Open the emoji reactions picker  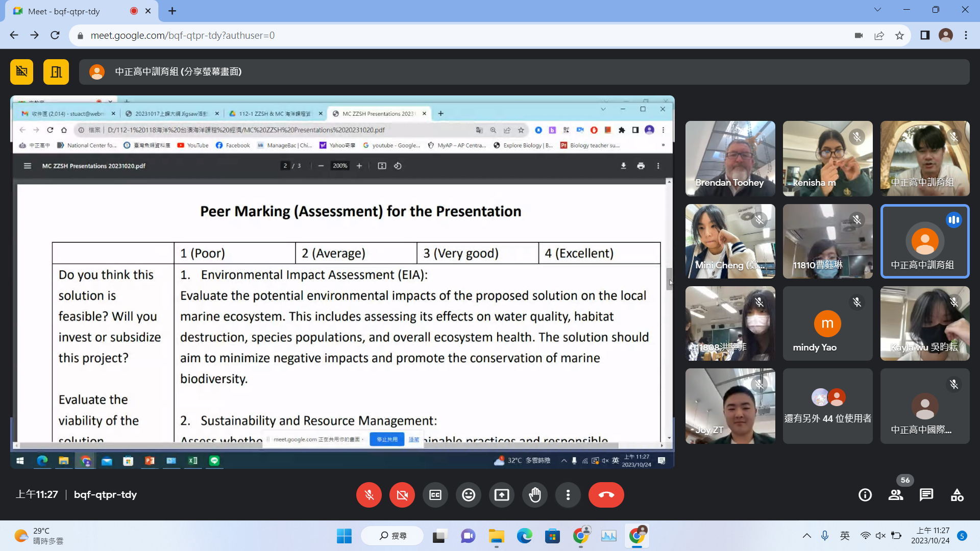tap(469, 495)
